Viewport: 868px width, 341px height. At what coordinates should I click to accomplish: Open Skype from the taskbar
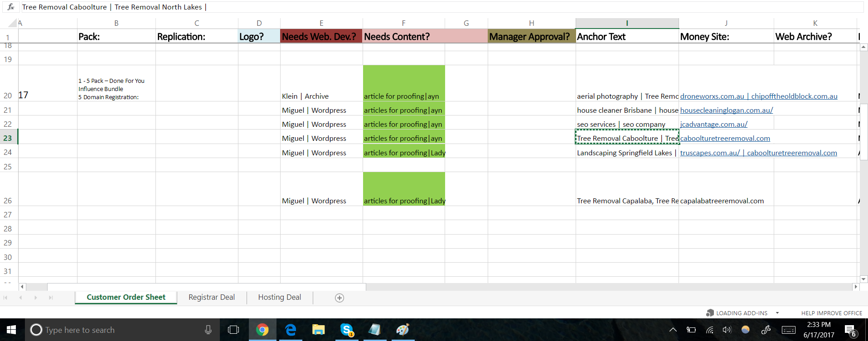pos(347,330)
